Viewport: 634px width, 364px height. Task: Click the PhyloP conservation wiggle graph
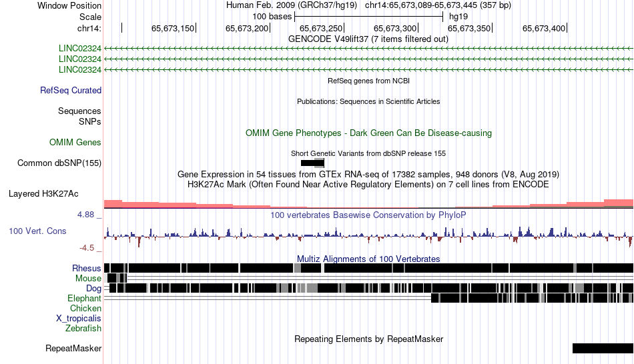click(368, 237)
